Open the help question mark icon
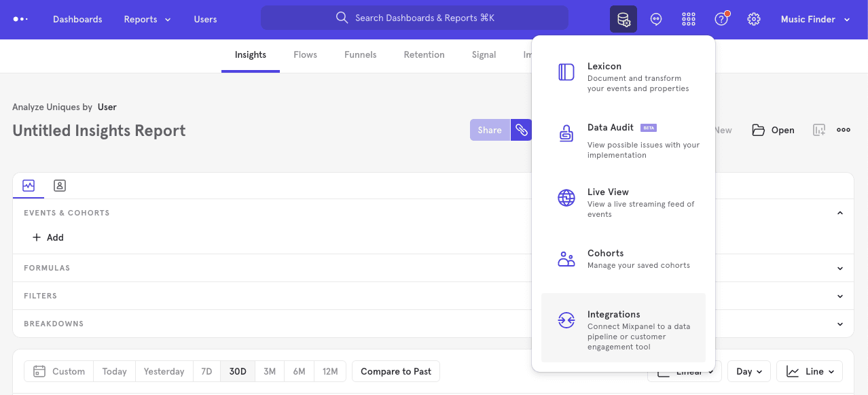 point(721,19)
